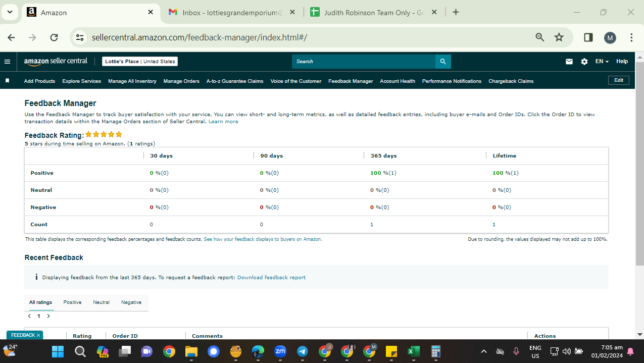Open Explore Services menu item
The image size is (644, 363).
(82, 81)
